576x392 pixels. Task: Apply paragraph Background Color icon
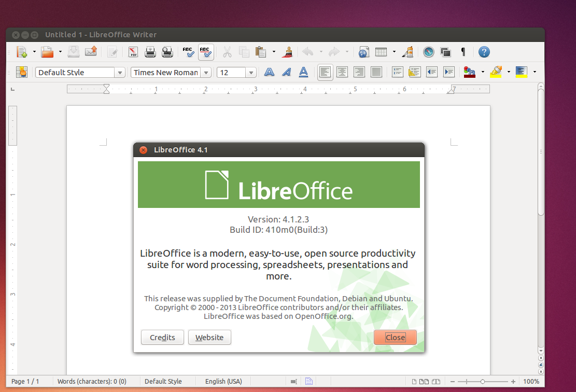pos(521,72)
